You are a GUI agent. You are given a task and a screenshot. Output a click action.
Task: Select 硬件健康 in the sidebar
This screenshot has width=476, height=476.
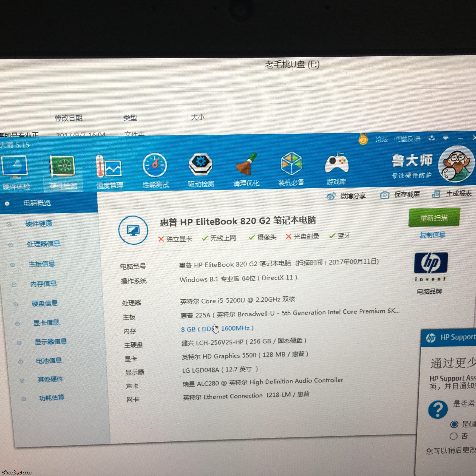coord(39,224)
